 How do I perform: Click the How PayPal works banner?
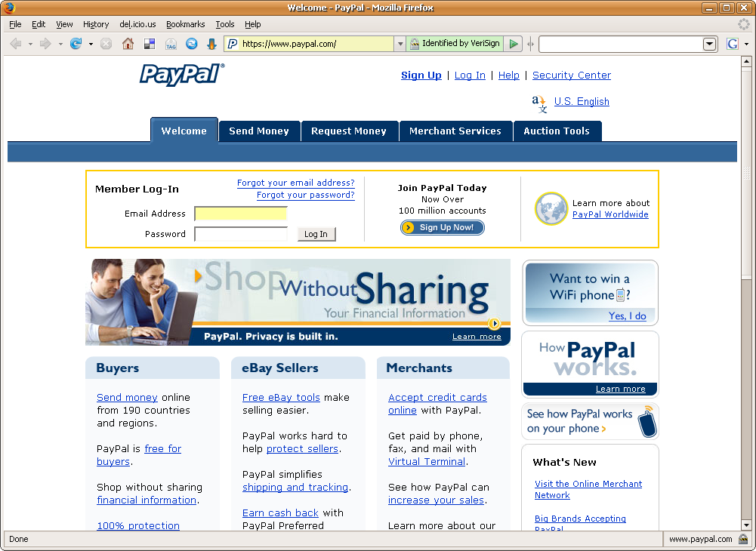click(590, 365)
